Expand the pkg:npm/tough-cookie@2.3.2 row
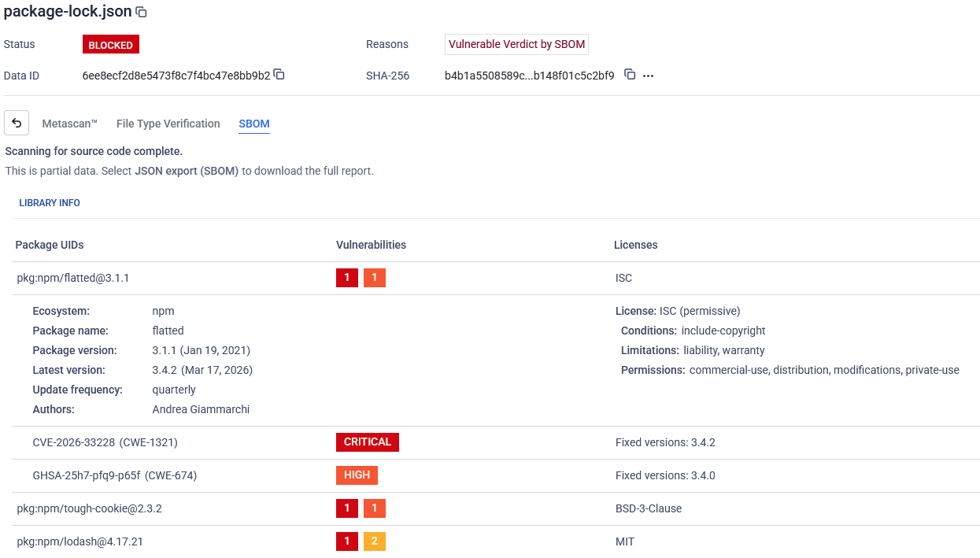The width and height of the screenshot is (980, 558). click(89, 508)
